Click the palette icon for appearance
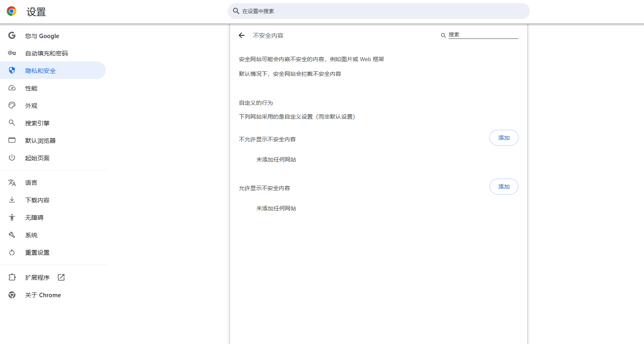The height and width of the screenshot is (344, 644). (x=12, y=106)
